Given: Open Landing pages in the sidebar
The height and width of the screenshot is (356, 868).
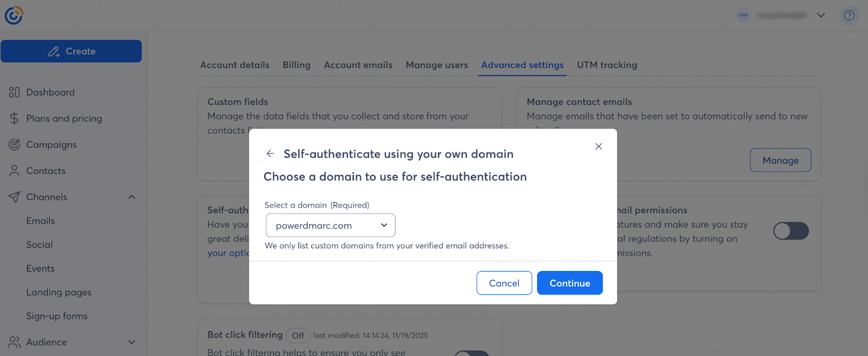Looking at the screenshot, I should pyautogui.click(x=59, y=293).
